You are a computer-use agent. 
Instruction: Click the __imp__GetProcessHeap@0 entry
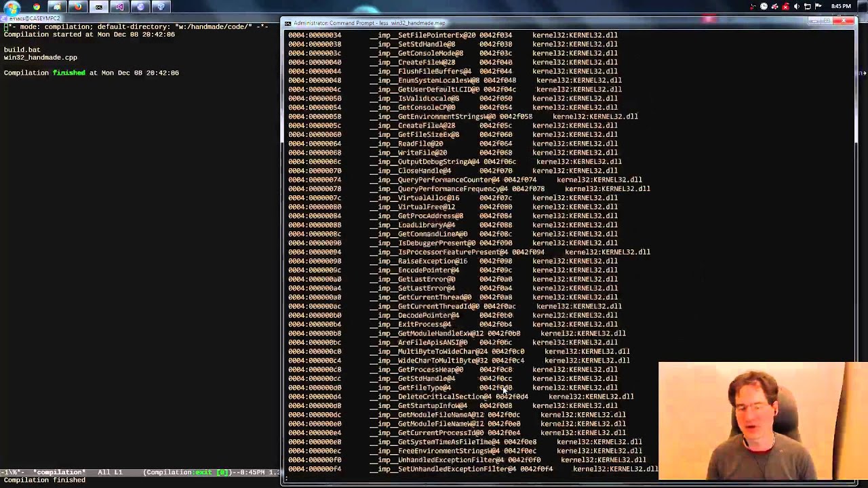(x=416, y=369)
